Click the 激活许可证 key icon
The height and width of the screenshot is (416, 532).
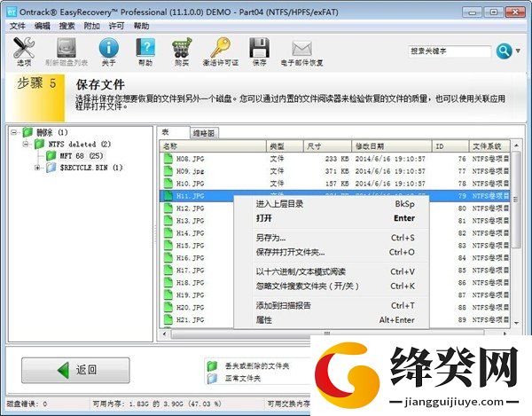220,48
